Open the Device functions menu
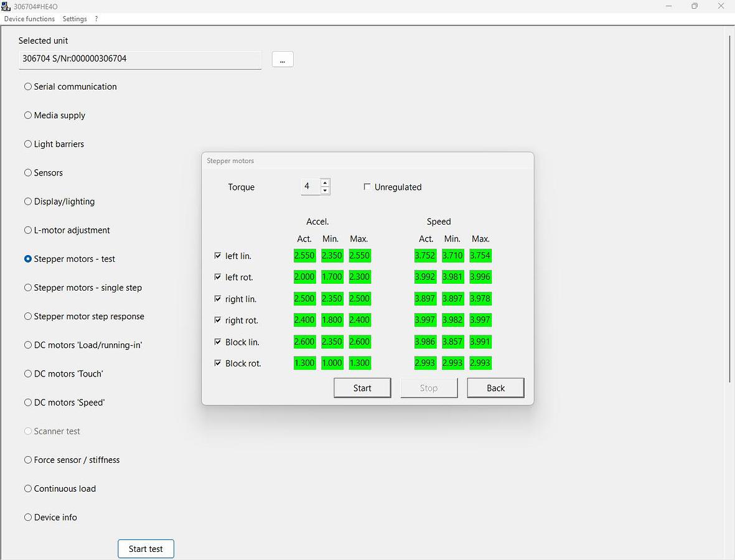 [29, 19]
